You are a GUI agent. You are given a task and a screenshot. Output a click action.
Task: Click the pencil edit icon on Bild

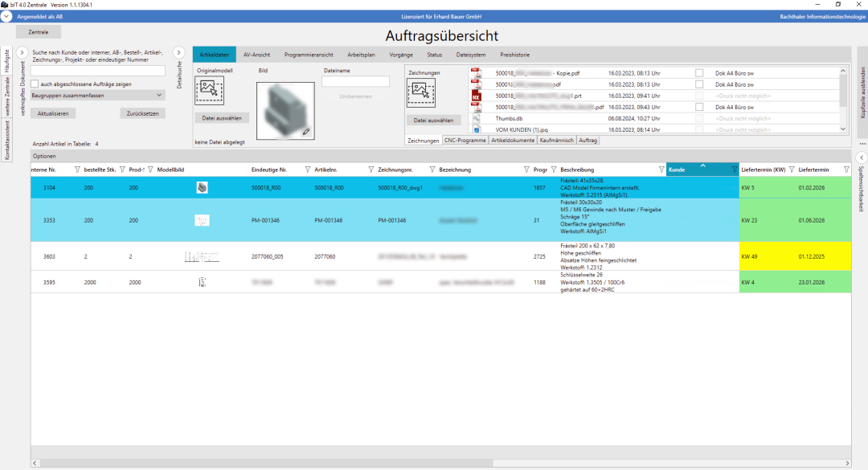306,131
